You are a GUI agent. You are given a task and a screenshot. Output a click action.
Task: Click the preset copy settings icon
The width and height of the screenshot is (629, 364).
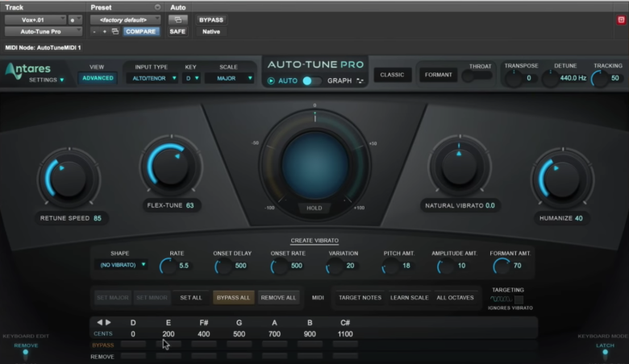115,31
